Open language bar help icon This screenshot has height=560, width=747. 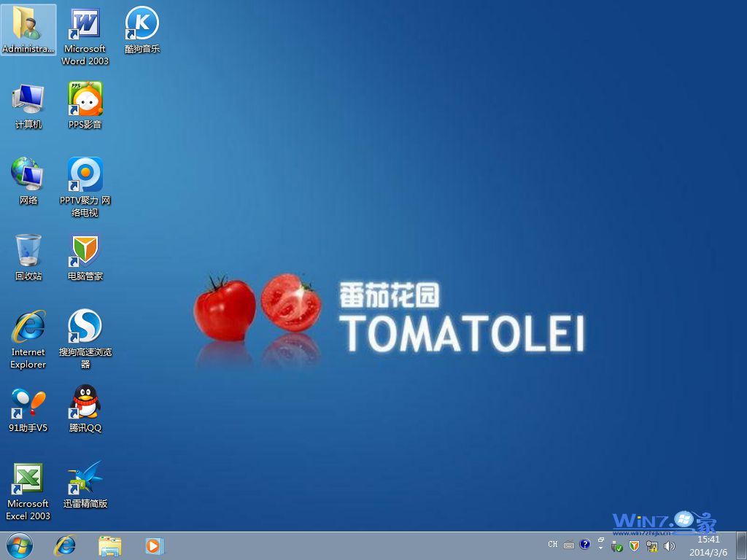coord(584,544)
